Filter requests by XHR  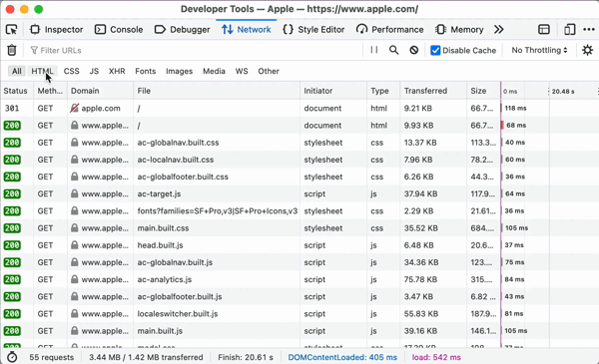click(x=117, y=71)
